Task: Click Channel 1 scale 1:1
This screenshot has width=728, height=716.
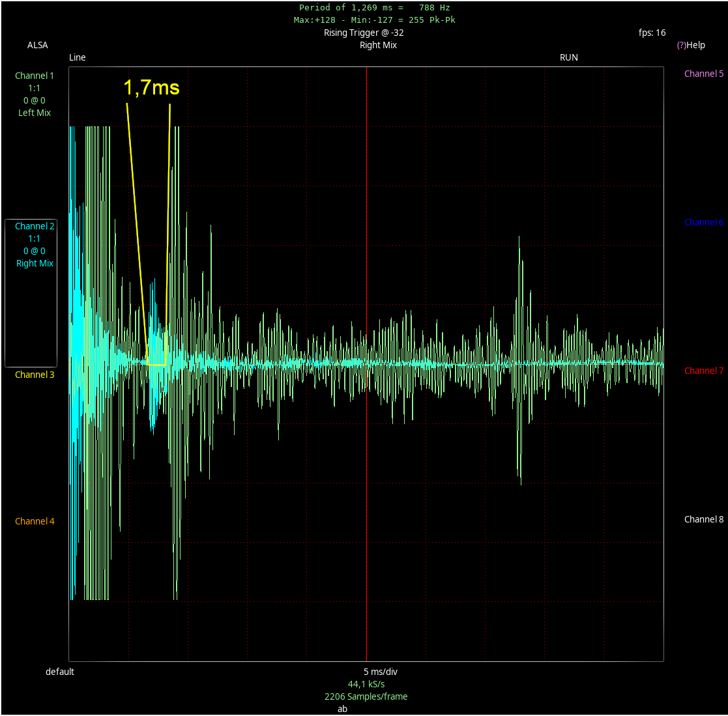Action: [x=35, y=88]
